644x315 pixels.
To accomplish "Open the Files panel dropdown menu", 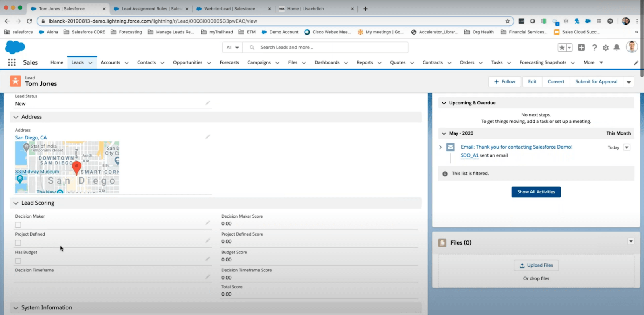I will [x=631, y=241].
